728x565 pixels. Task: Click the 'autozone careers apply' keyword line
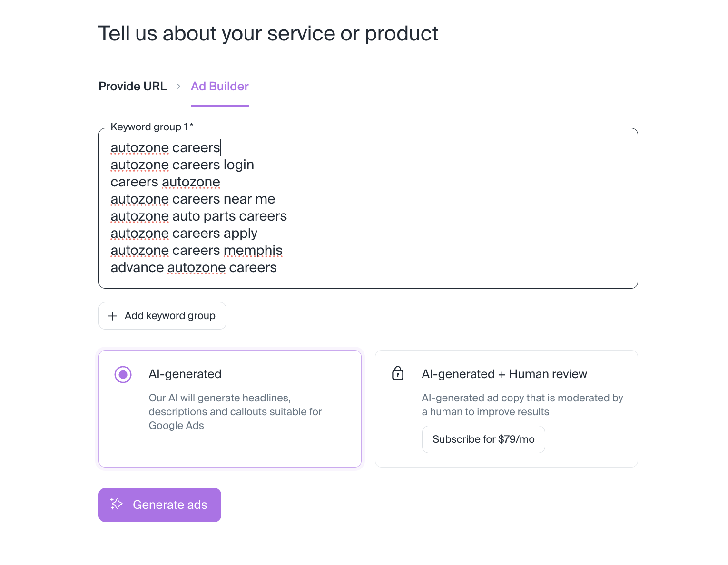[184, 234]
